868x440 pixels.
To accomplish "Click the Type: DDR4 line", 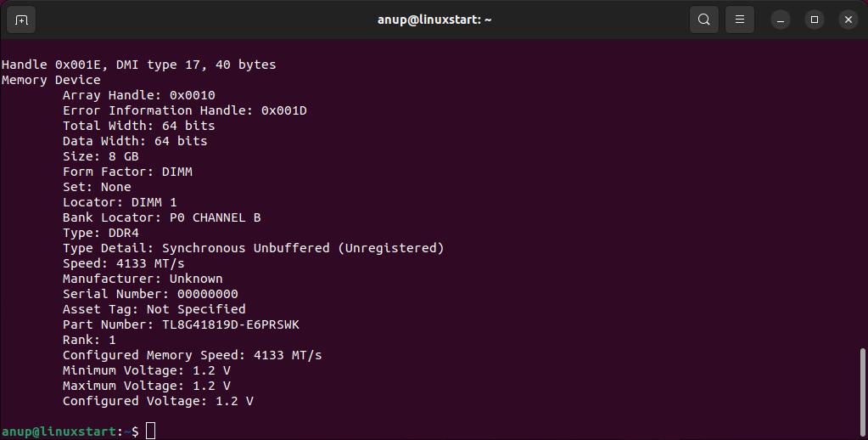I will click(x=101, y=233).
